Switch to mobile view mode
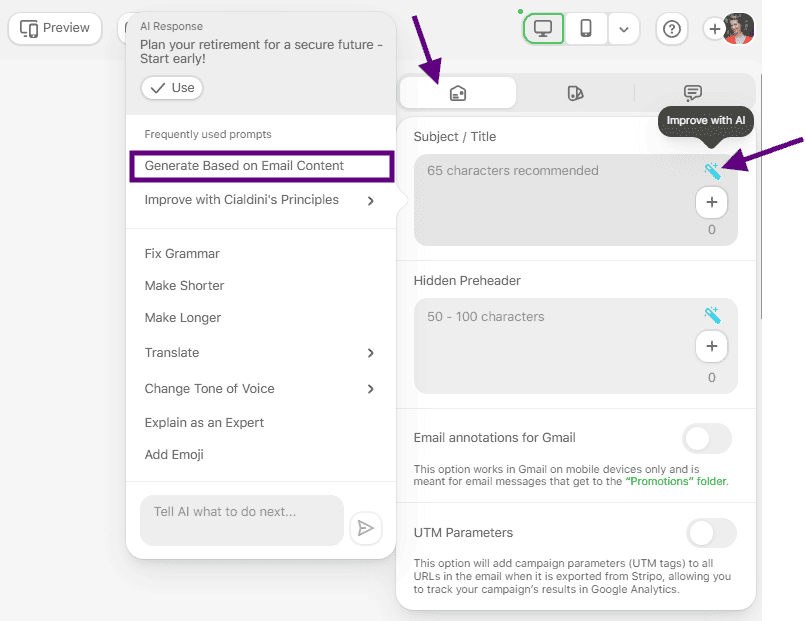 click(x=586, y=28)
